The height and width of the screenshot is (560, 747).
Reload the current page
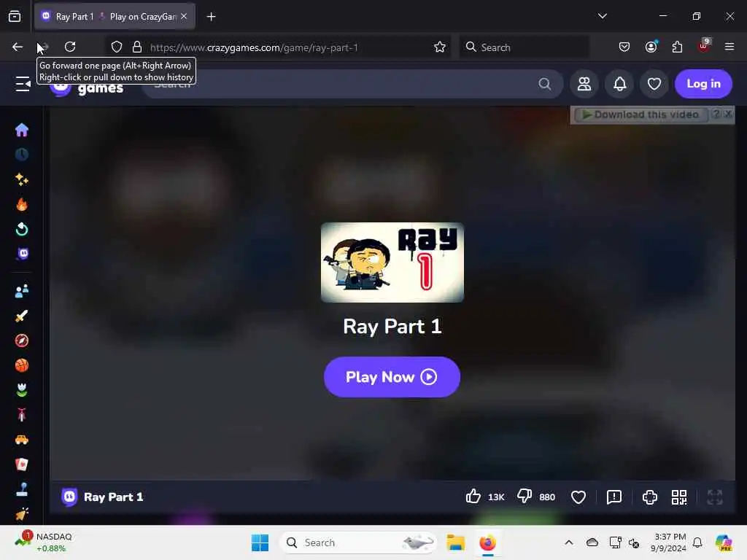[70, 47]
